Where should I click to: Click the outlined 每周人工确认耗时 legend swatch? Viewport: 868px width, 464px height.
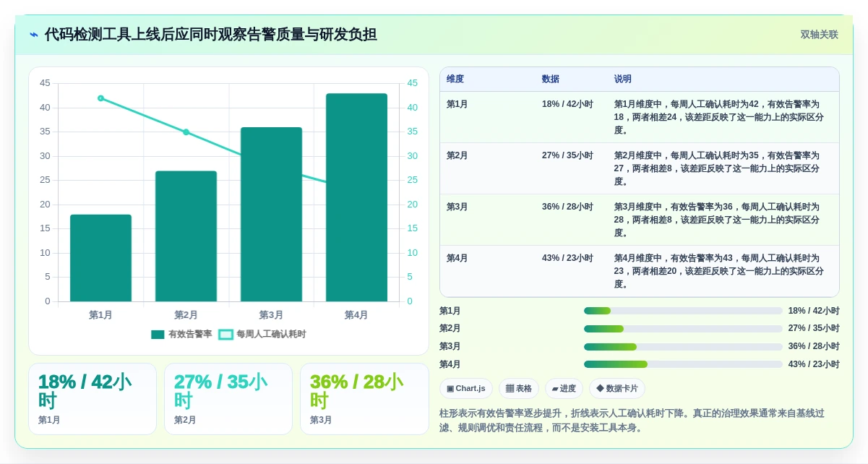[x=225, y=335]
